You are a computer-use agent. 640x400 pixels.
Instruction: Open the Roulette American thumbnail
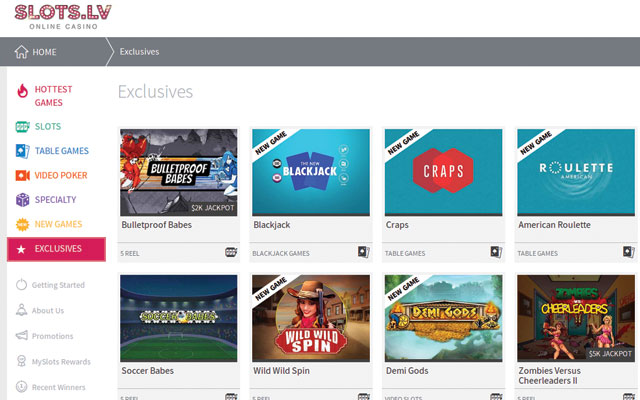576,172
